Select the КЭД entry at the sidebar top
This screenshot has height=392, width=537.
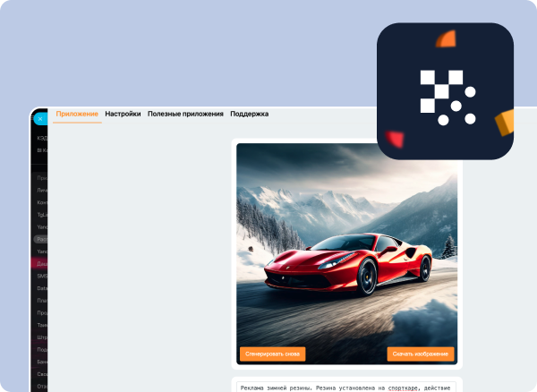[42, 139]
